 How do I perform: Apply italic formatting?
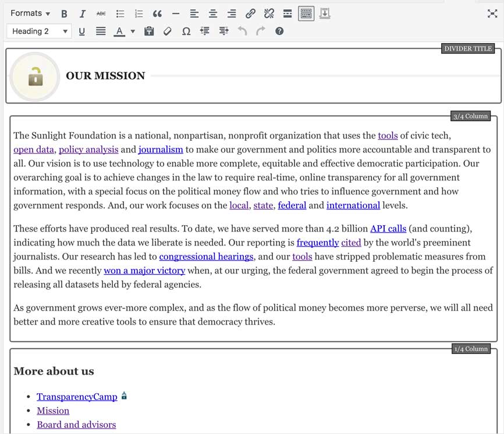point(83,13)
